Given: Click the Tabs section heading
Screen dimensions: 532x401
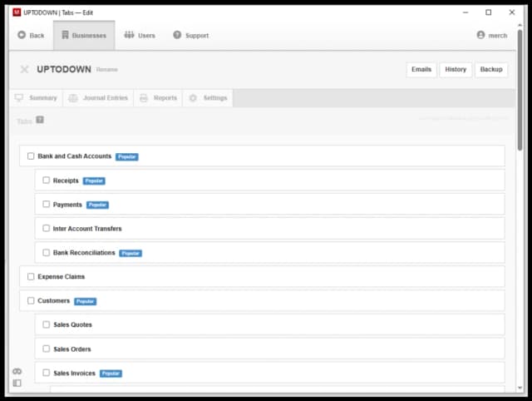Looking at the screenshot, I should (24, 121).
